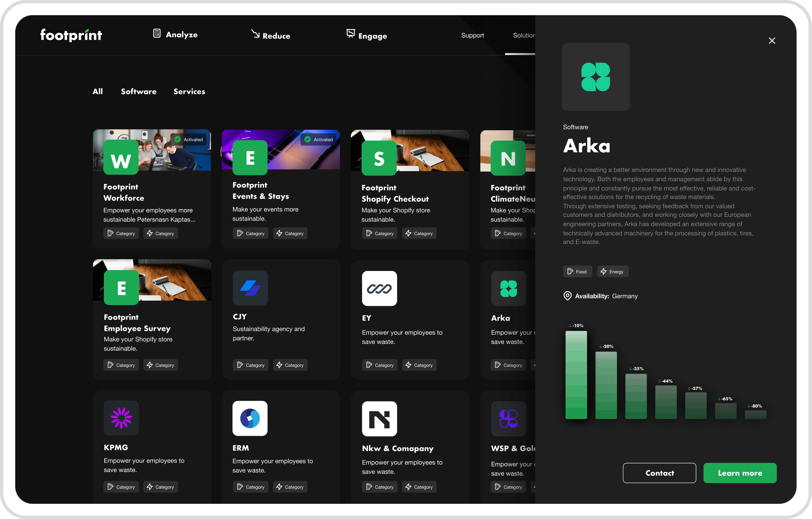Show the All filter tab
The width and height of the screenshot is (812, 519).
click(98, 91)
